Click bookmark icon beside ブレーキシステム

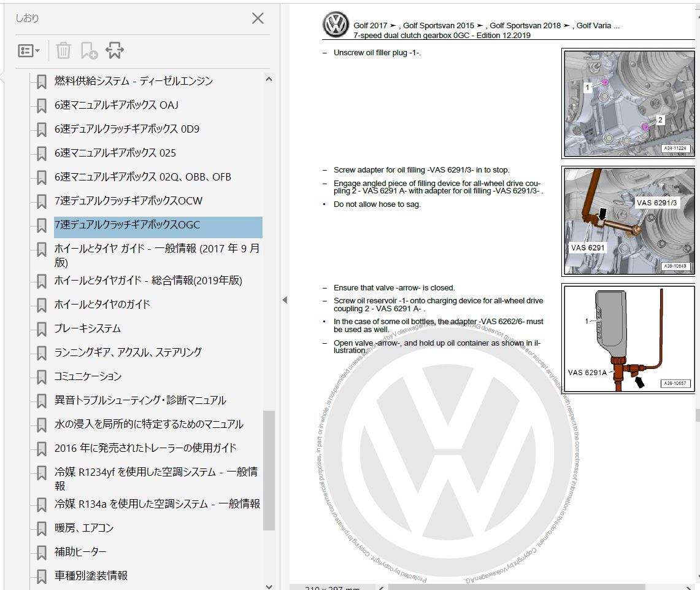42,329
